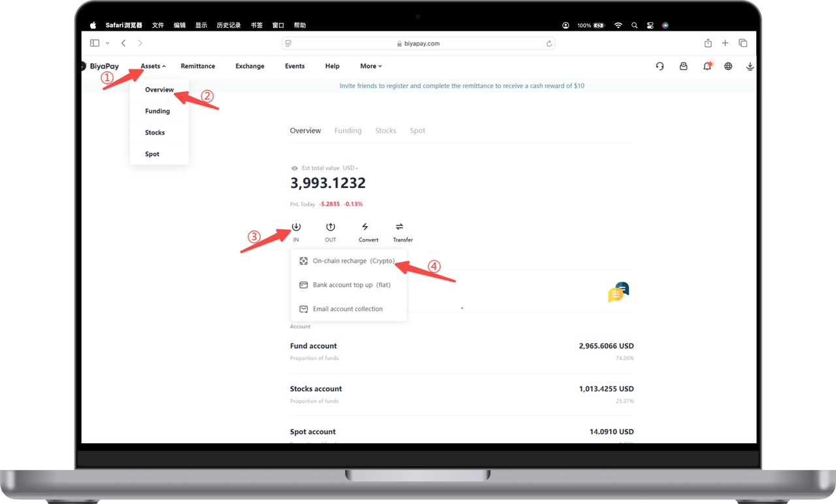The height and width of the screenshot is (504, 836).
Task: Click the battery status in menu bar
Action: [x=591, y=25]
